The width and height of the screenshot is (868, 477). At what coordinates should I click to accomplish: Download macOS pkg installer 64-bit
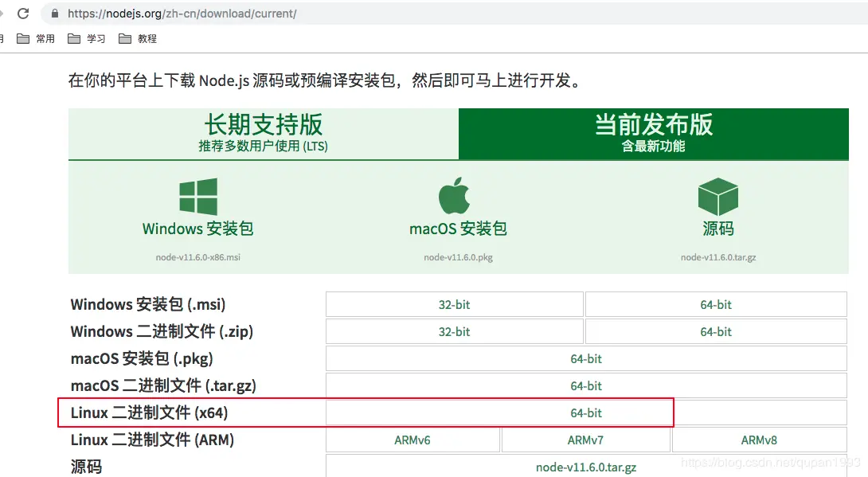586,358
